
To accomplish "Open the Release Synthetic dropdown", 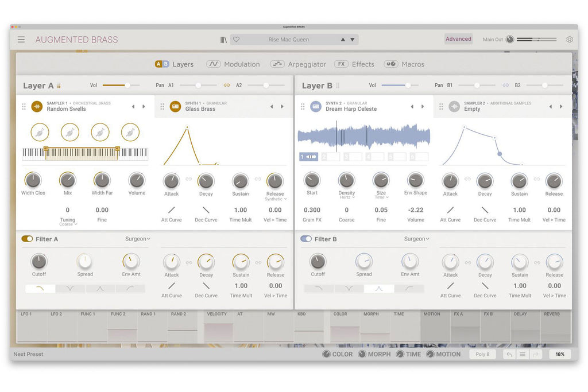I will coord(275,199).
